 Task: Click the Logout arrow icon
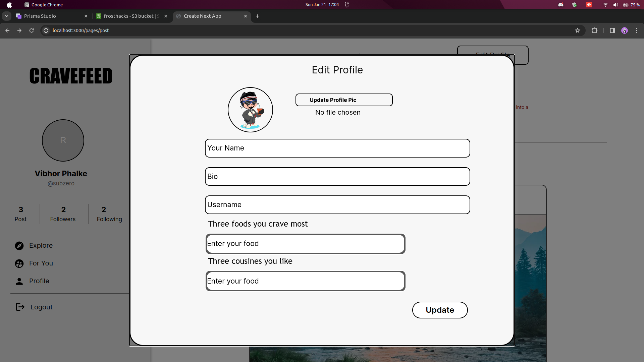point(20,307)
